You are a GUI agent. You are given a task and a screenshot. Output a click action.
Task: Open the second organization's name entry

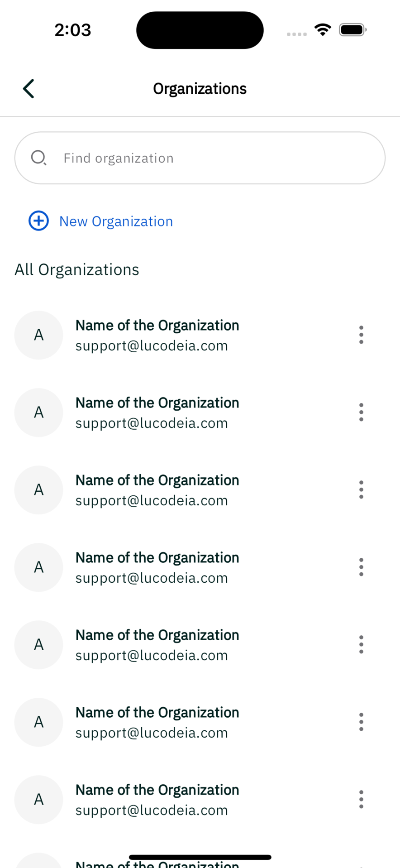coord(157,403)
